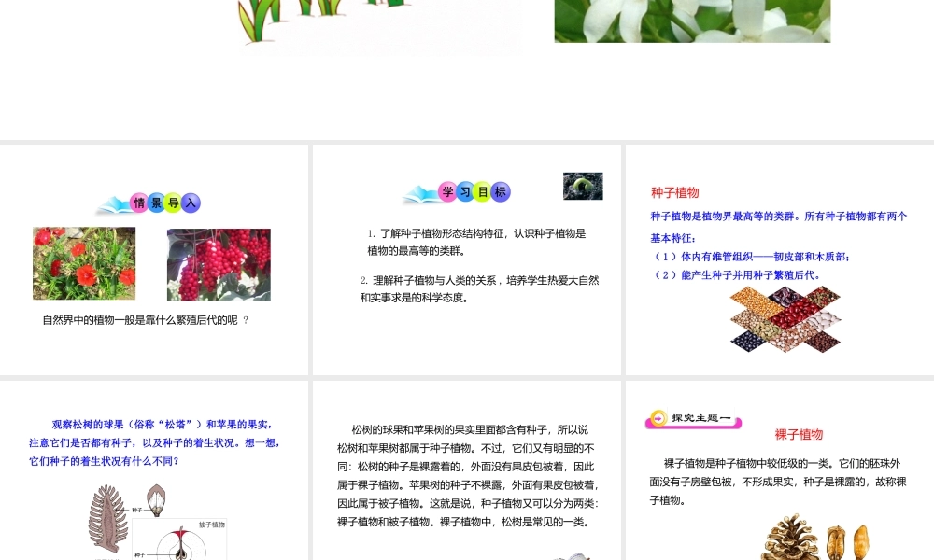The width and height of the screenshot is (934, 560).
Task: Select the red berries cluster photo
Action: (x=219, y=264)
